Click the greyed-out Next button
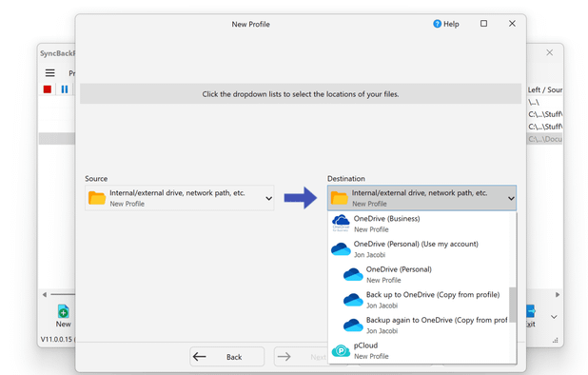The image size is (588, 375). point(302,357)
